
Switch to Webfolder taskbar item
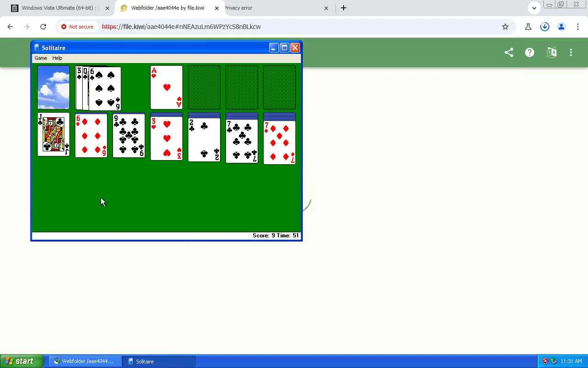tap(85, 361)
